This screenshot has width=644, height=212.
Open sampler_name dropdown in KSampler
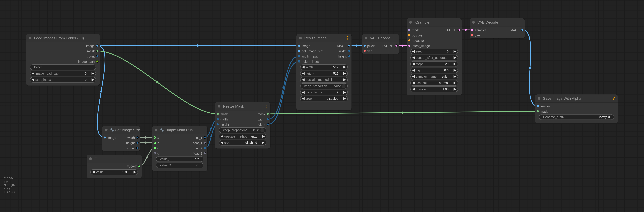(x=434, y=77)
